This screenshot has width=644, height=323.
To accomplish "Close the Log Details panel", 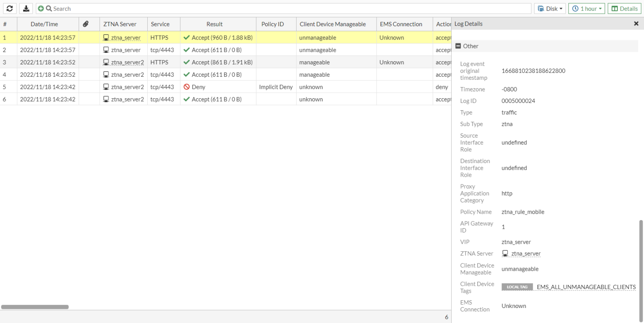I will 636,24.
